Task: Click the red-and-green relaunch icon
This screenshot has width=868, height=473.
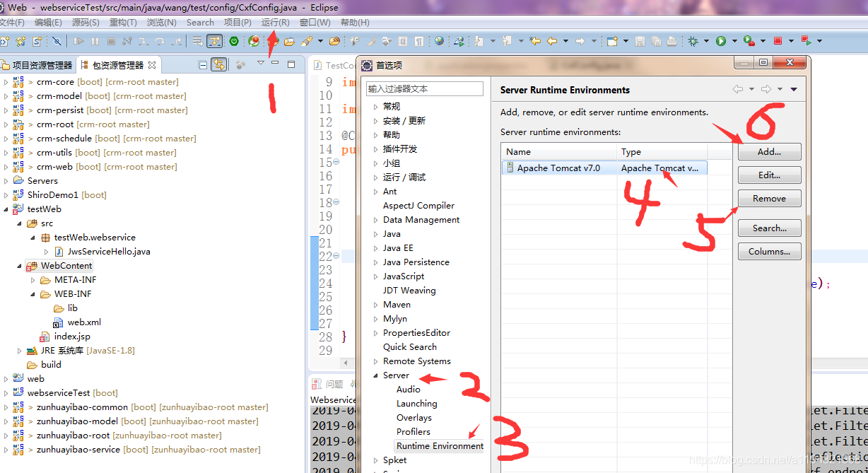Action: (x=806, y=41)
